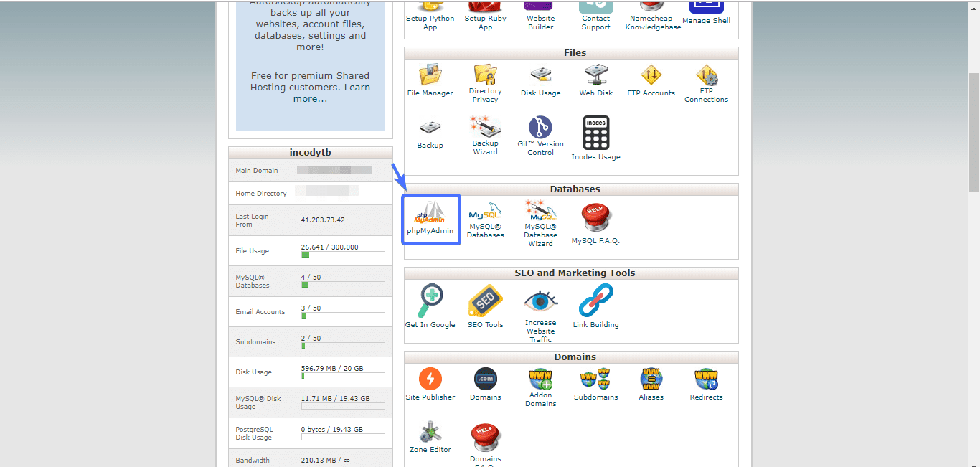Open Subdomains in Domains section

tap(595, 384)
